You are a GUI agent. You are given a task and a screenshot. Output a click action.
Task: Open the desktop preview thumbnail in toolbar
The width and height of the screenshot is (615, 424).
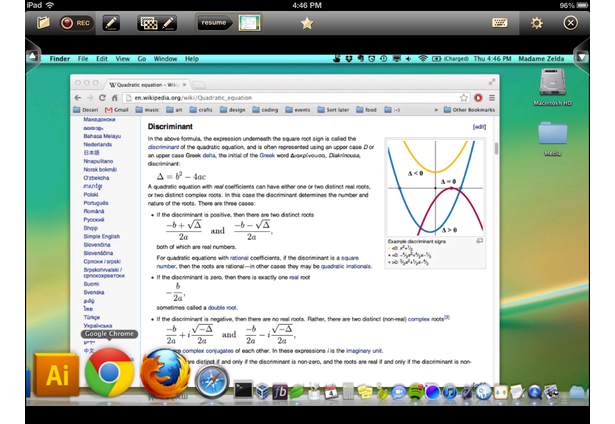coord(249,23)
